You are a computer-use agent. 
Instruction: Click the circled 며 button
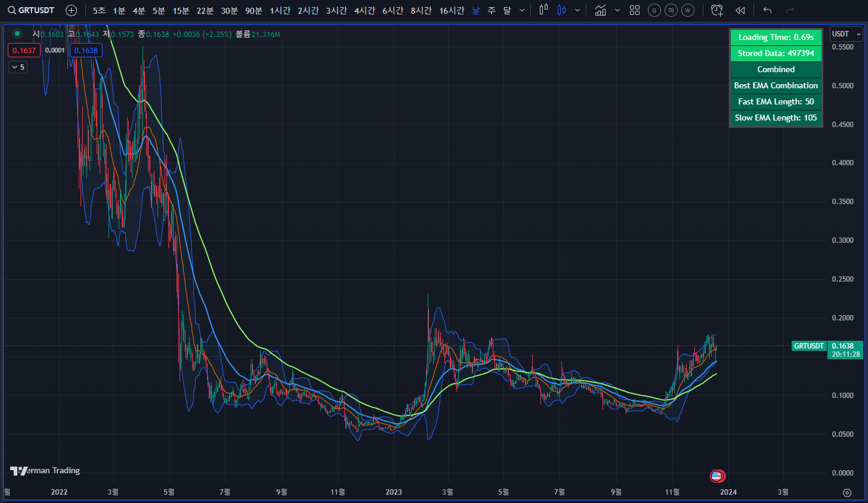click(x=671, y=10)
